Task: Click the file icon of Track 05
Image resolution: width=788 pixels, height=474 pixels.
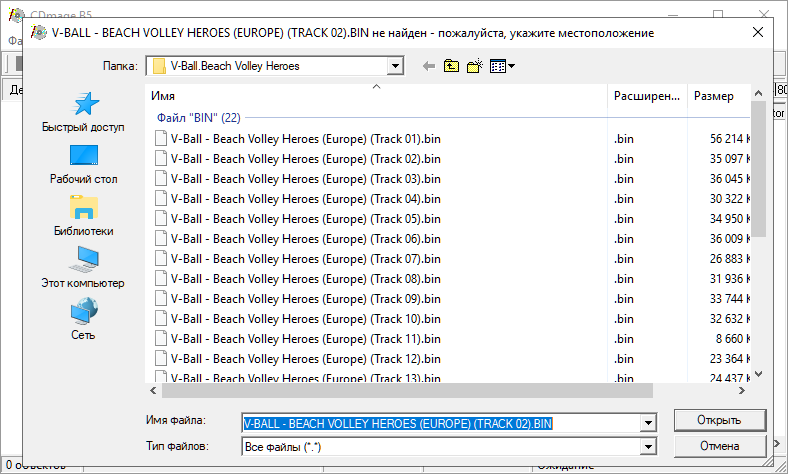Action: [x=161, y=219]
